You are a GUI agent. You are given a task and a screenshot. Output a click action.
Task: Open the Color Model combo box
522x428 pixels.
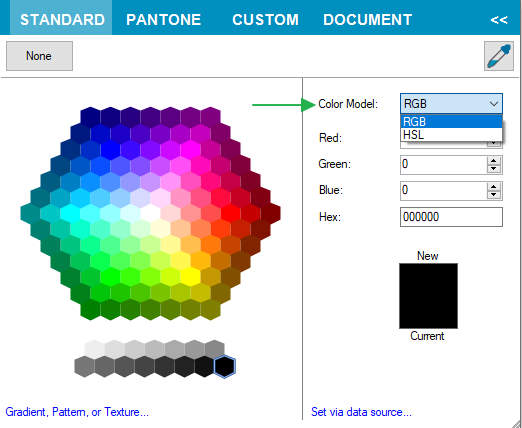click(451, 104)
